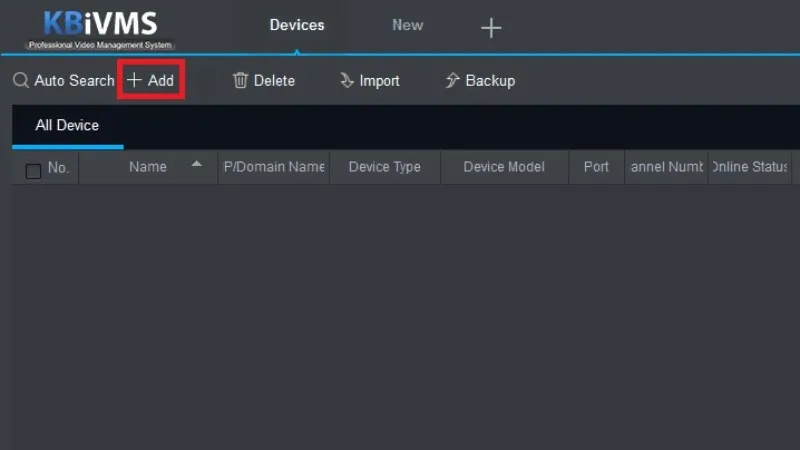800x450 pixels.
Task: Toggle the select-all checkbox beside No.
Action: tap(33, 171)
